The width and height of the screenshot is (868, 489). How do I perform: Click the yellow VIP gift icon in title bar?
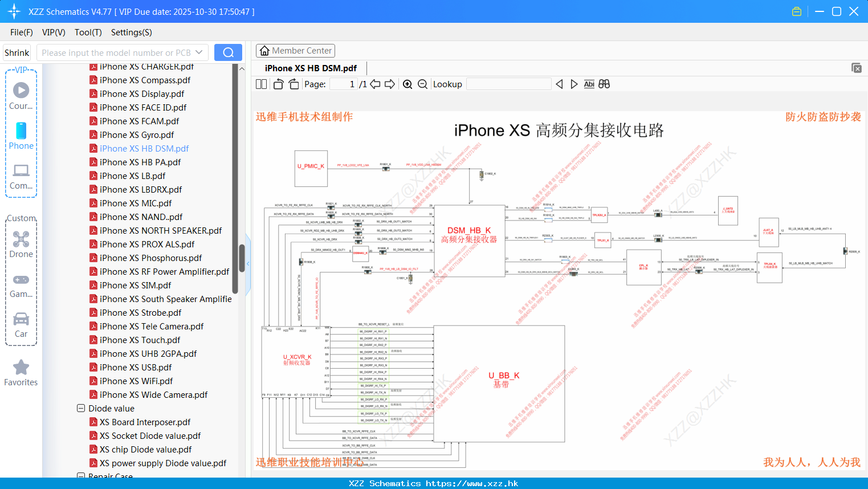click(x=797, y=11)
